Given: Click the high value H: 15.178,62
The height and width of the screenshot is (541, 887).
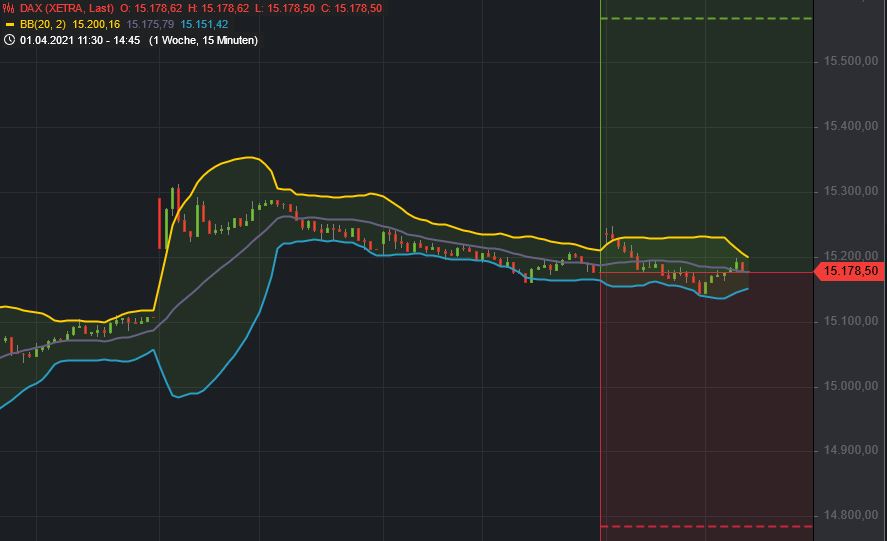Looking at the screenshot, I should coord(218,8).
